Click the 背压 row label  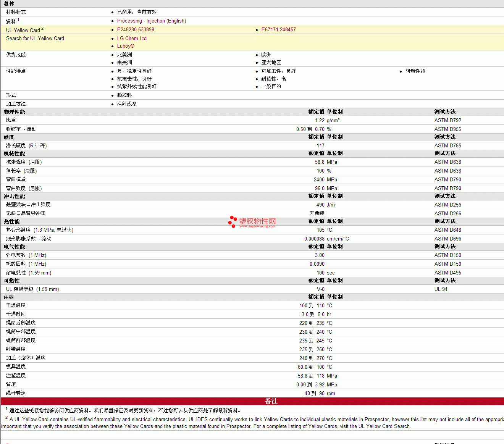coord(11,384)
